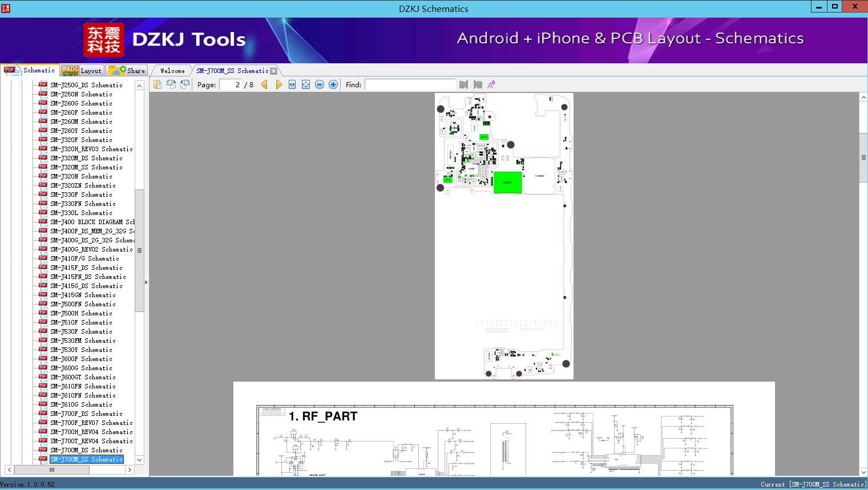Click the PDF icon beside SM-J500H Schematic
Screen dimensions: 868x490
click(x=43, y=313)
